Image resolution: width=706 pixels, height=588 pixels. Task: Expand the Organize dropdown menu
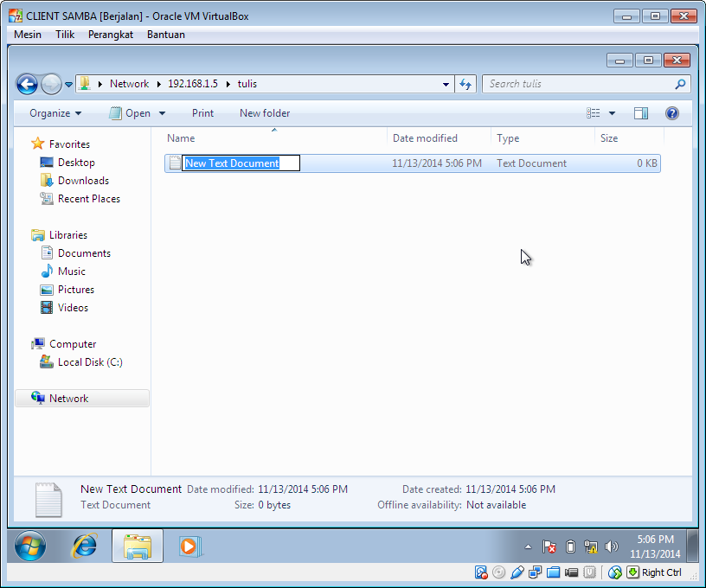pyautogui.click(x=55, y=113)
